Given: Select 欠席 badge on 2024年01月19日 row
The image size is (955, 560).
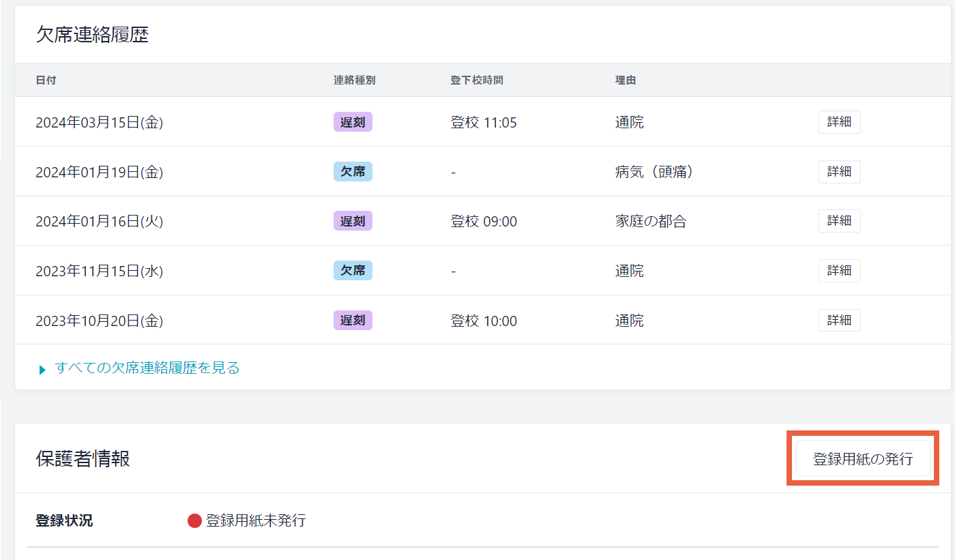Looking at the screenshot, I should [353, 172].
